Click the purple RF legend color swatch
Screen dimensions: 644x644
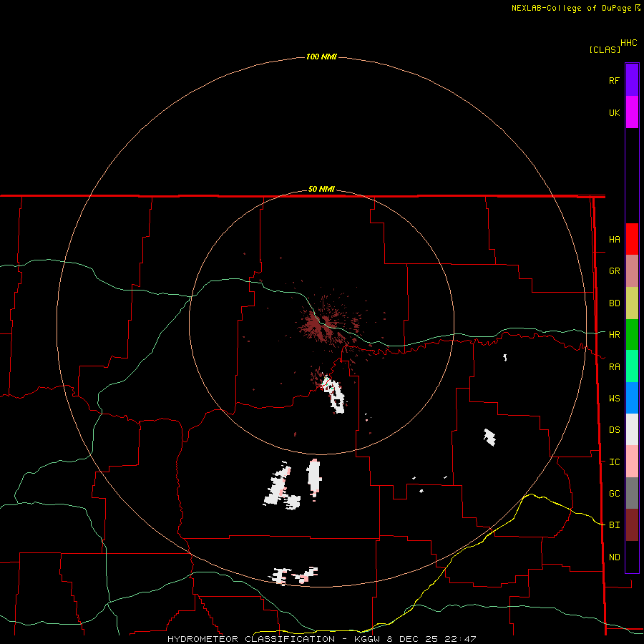(x=632, y=80)
